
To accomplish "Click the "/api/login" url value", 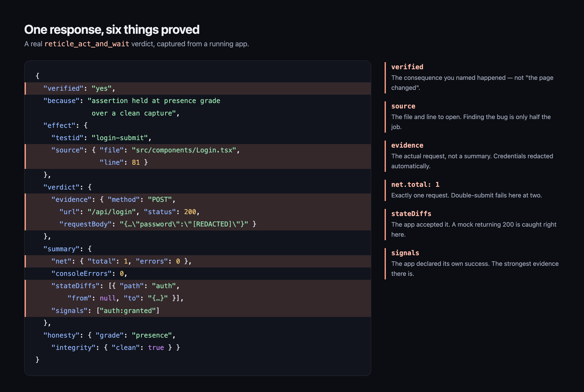I will pyautogui.click(x=112, y=212).
